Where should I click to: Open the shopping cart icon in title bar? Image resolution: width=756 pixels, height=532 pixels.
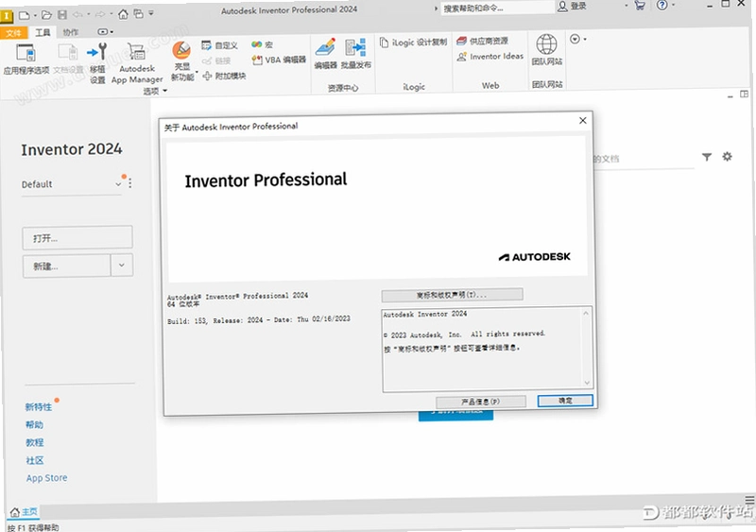coord(640,6)
